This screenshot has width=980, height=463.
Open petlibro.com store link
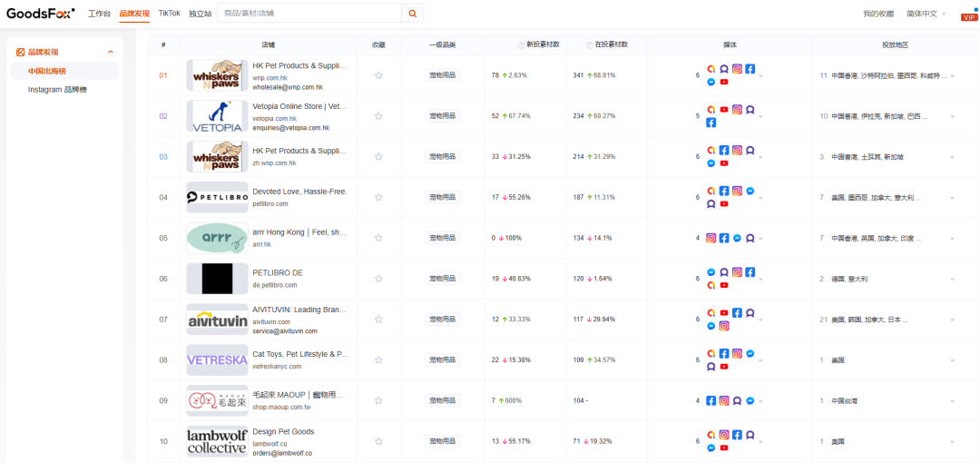coord(270,204)
